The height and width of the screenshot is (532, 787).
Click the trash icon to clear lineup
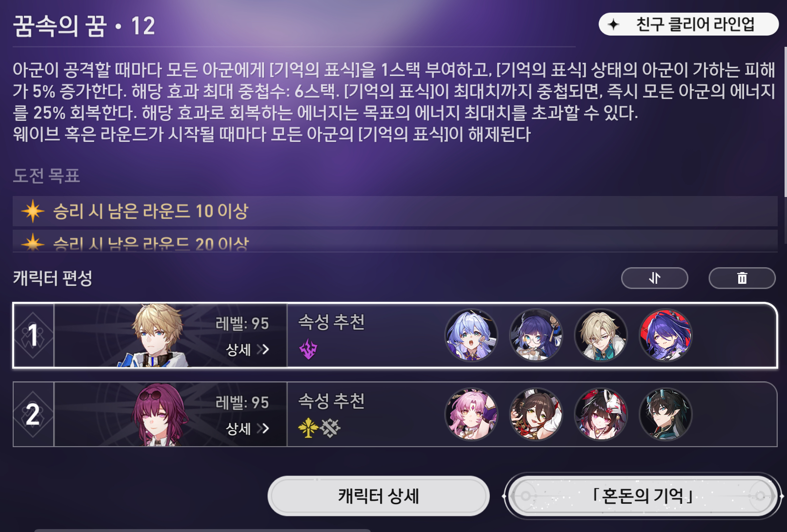point(742,278)
